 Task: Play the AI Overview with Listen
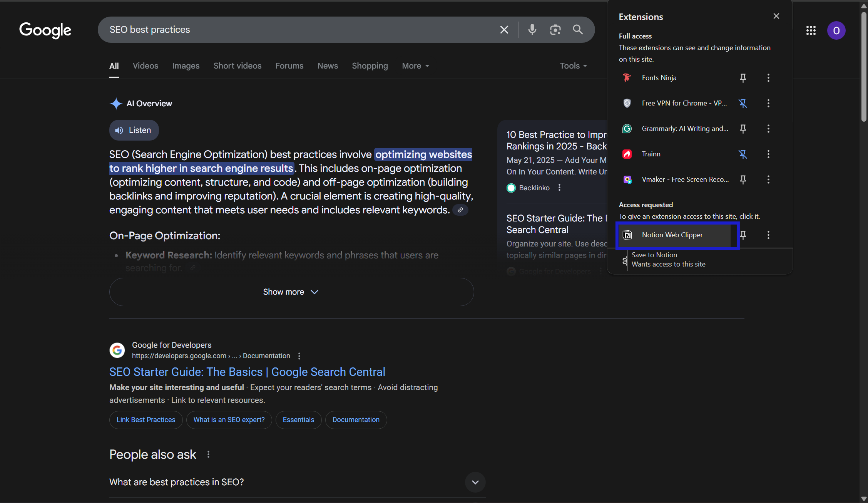pyautogui.click(x=134, y=130)
